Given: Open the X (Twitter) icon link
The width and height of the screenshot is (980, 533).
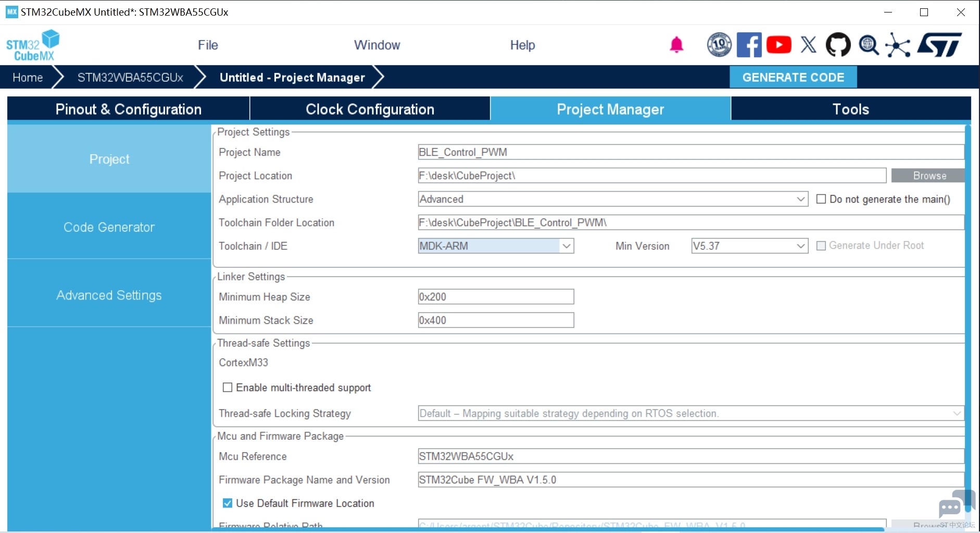Looking at the screenshot, I should coord(809,45).
